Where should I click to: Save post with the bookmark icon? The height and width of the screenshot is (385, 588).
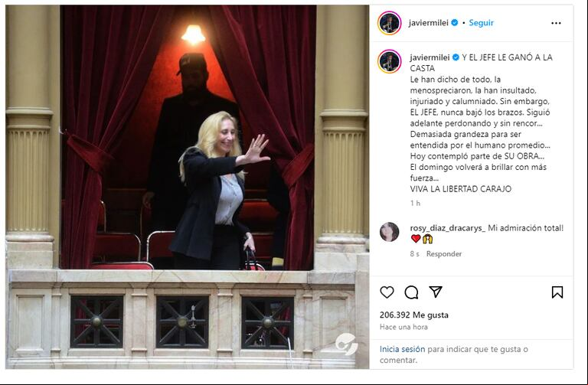[557, 292]
